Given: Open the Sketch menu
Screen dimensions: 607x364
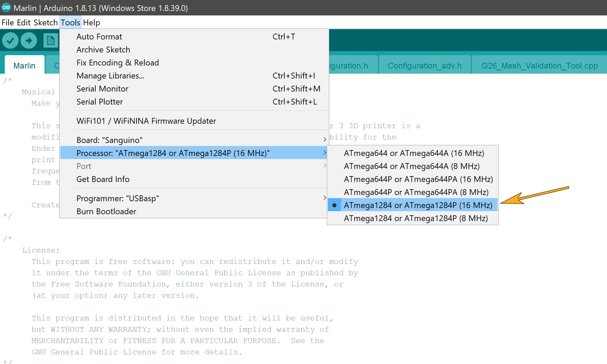Looking at the screenshot, I should pos(46,22).
